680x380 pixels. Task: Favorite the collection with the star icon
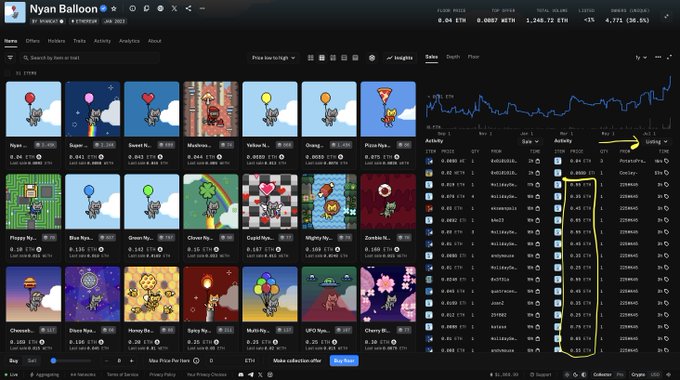114,9
